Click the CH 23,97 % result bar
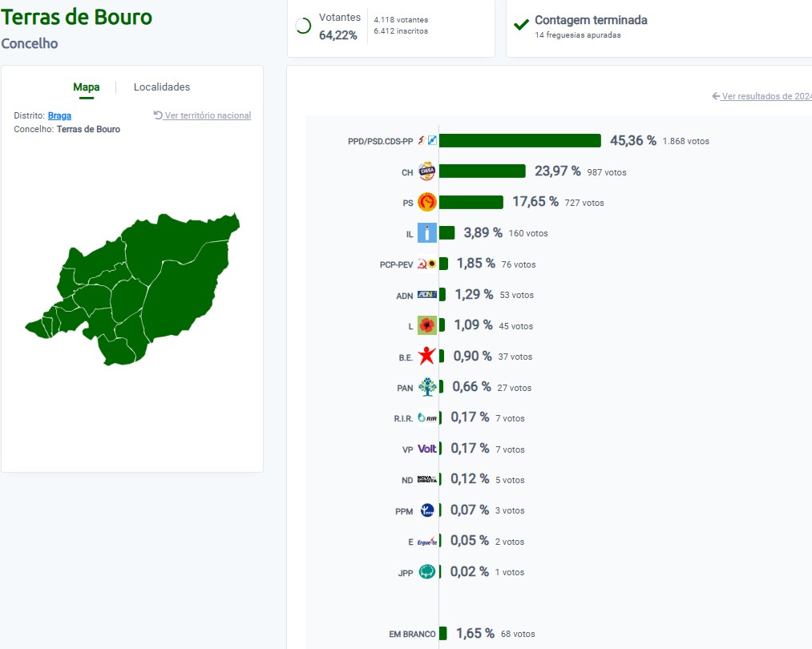 pos(482,171)
